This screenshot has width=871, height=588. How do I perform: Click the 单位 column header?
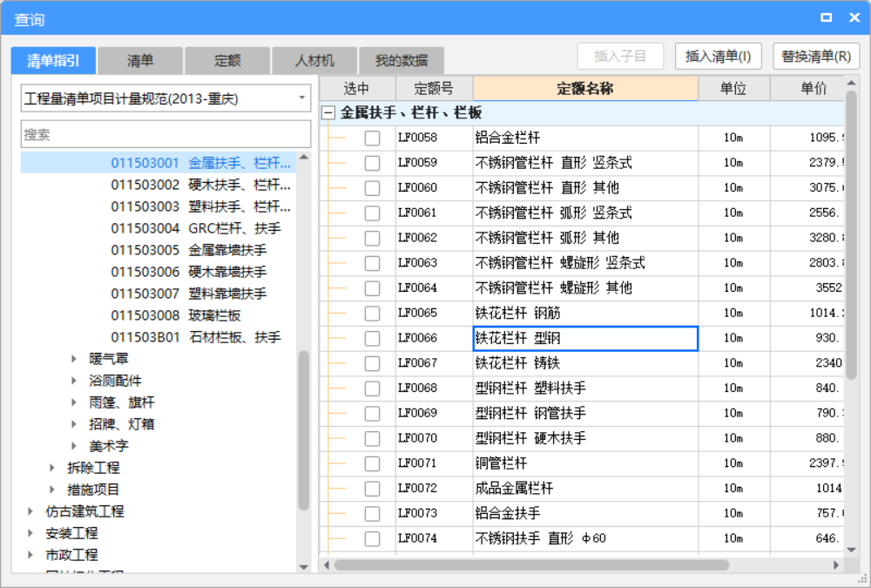click(733, 88)
